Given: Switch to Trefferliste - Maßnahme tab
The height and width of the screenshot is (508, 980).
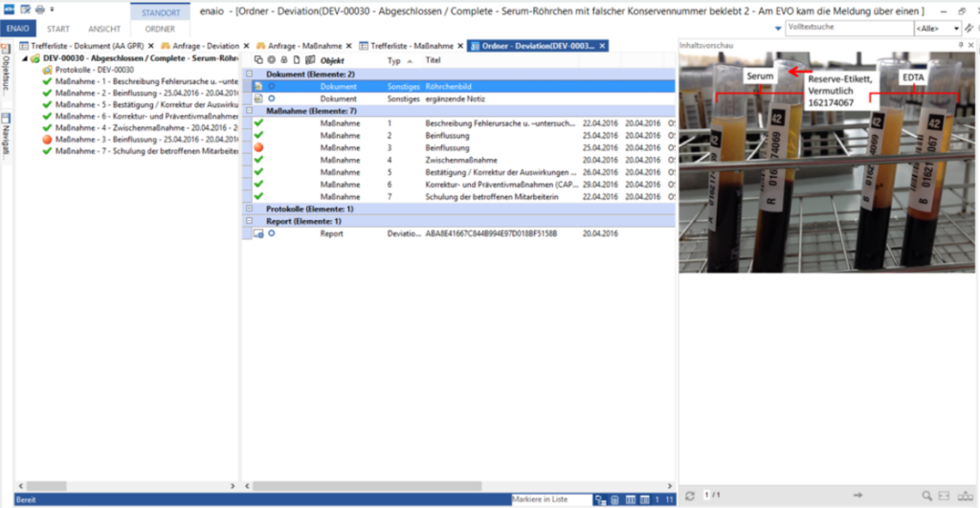Looking at the screenshot, I should [409, 46].
